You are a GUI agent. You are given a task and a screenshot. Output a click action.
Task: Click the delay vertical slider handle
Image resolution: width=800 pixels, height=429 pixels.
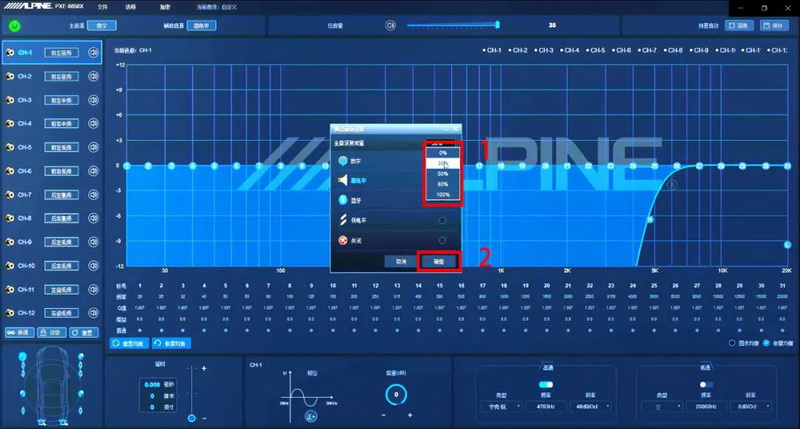pos(191,418)
